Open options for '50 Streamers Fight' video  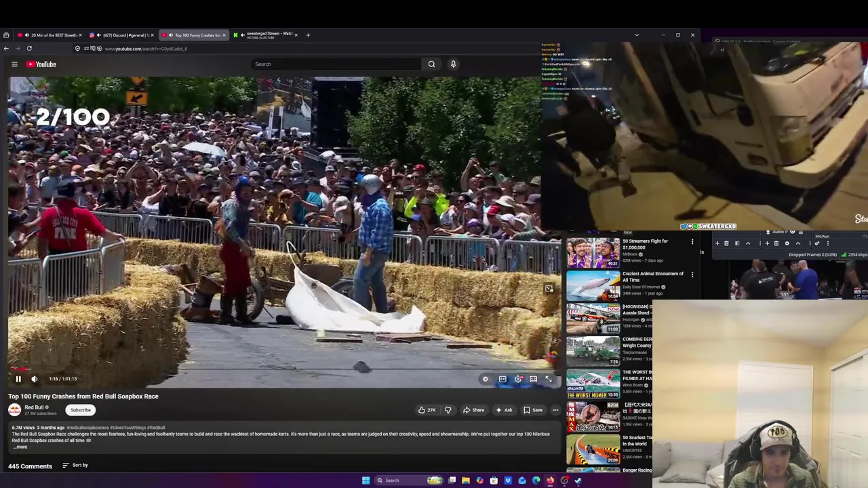point(692,242)
